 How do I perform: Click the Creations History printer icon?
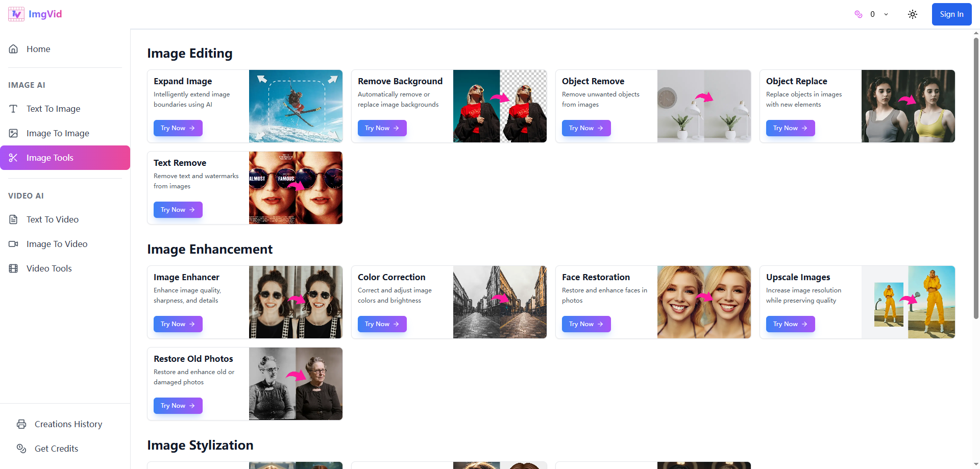21,424
